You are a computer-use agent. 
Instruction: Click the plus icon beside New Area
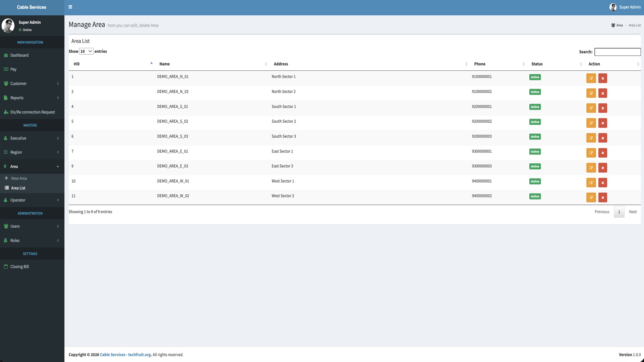pyautogui.click(x=6, y=178)
